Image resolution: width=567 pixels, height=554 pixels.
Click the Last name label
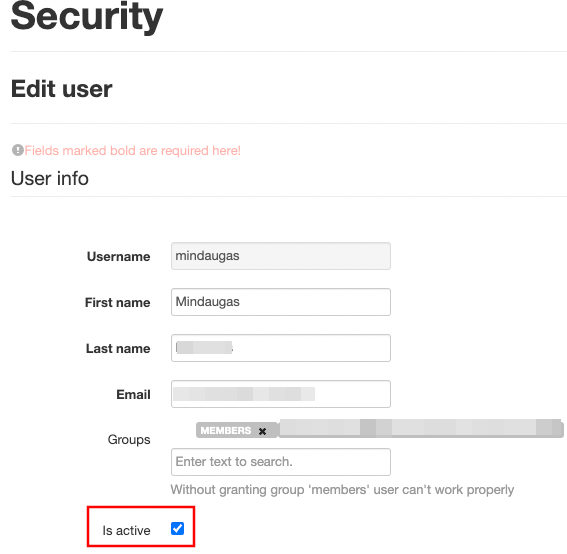tap(118, 349)
